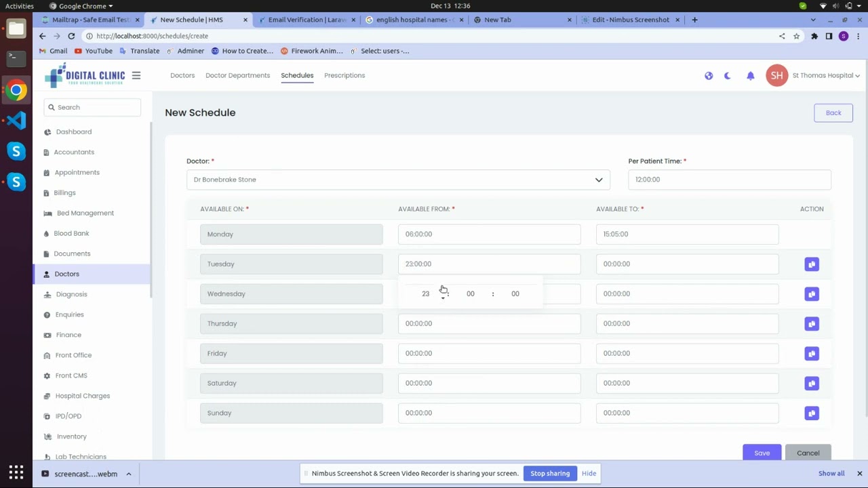
Task: Copy schedule icon in Thursday row
Action: pyautogui.click(x=812, y=324)
